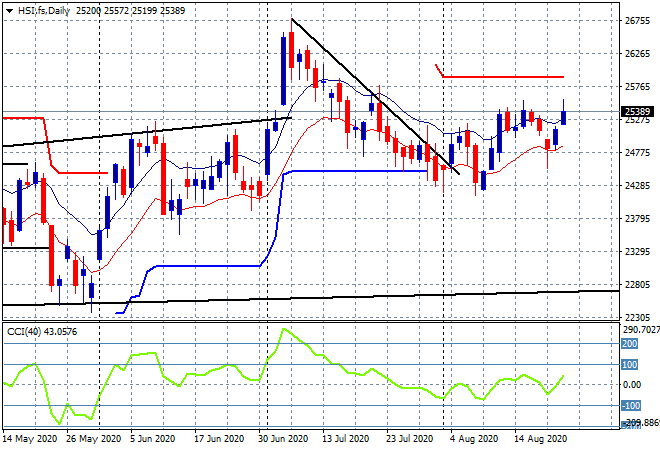Select the 5 Jun 2020 date label
Image resolution: width=660 pixels, height=450 pixels.
pos(152,439)
